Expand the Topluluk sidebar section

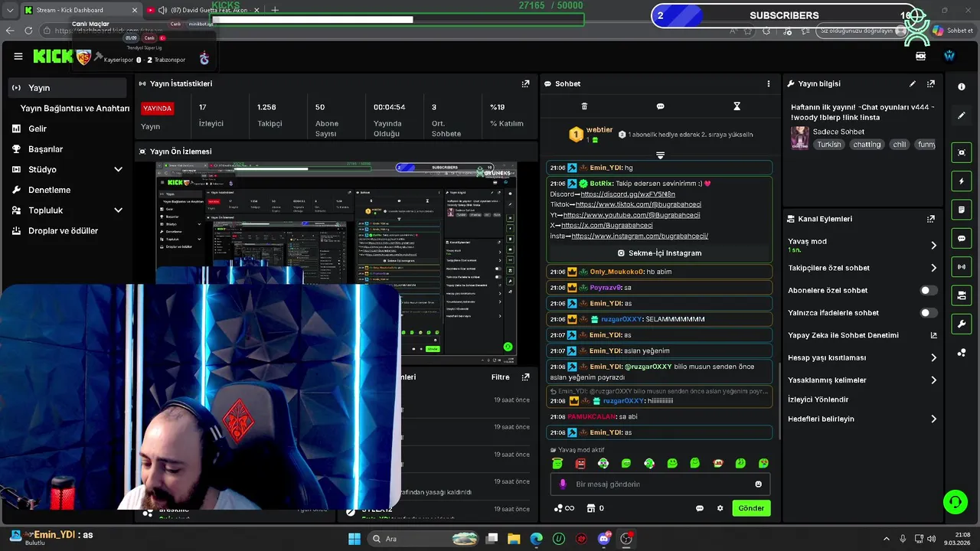point(118,210)
